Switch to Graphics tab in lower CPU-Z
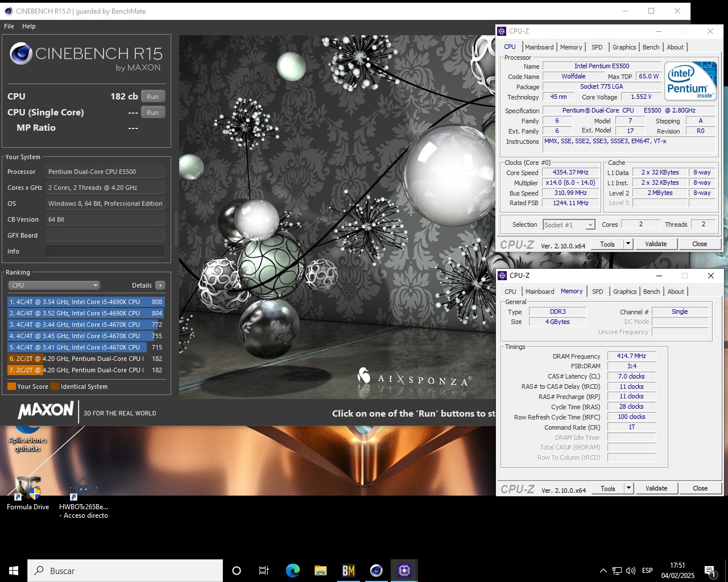This screenshot has height=582, width=728. pos(624,292)
